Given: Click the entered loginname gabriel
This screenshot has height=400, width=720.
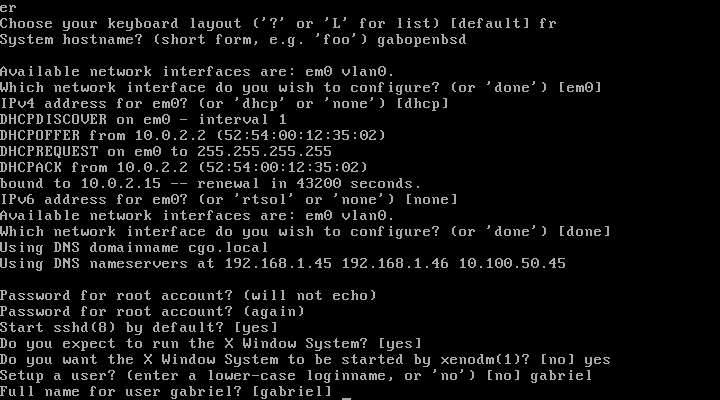Looking at the screenshot, I should tap(561, 376).
